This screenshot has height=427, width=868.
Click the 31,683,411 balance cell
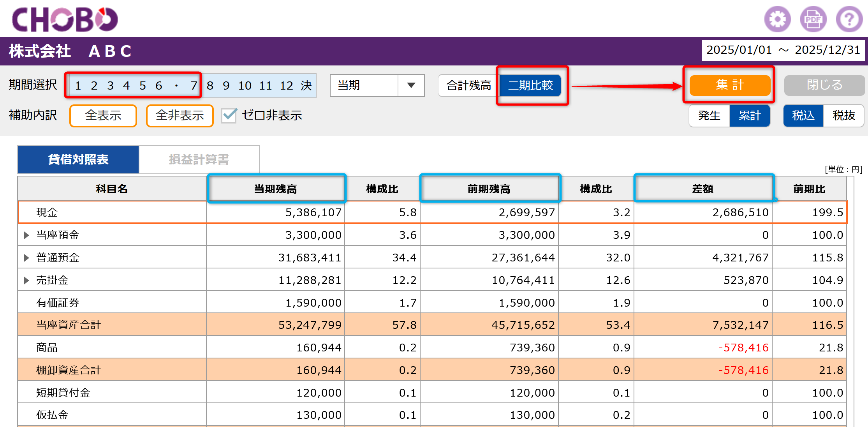pos(276,258)
